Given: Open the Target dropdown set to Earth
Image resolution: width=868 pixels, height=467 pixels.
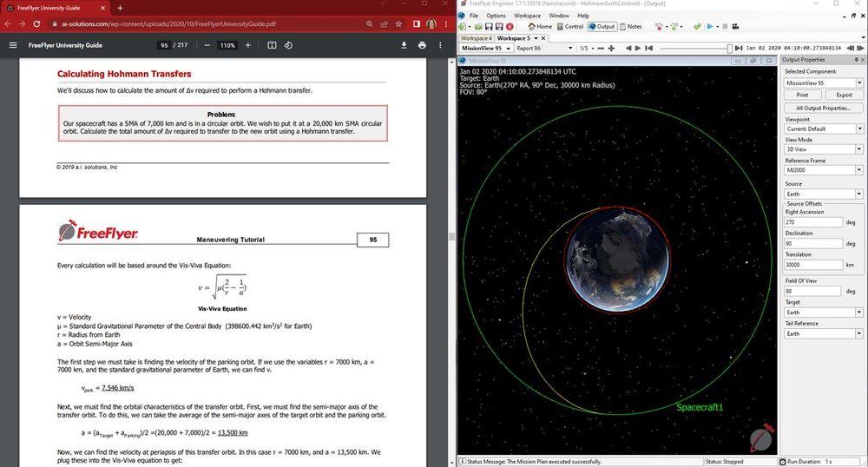Looking at the screenshot, I should pos(859,312).
